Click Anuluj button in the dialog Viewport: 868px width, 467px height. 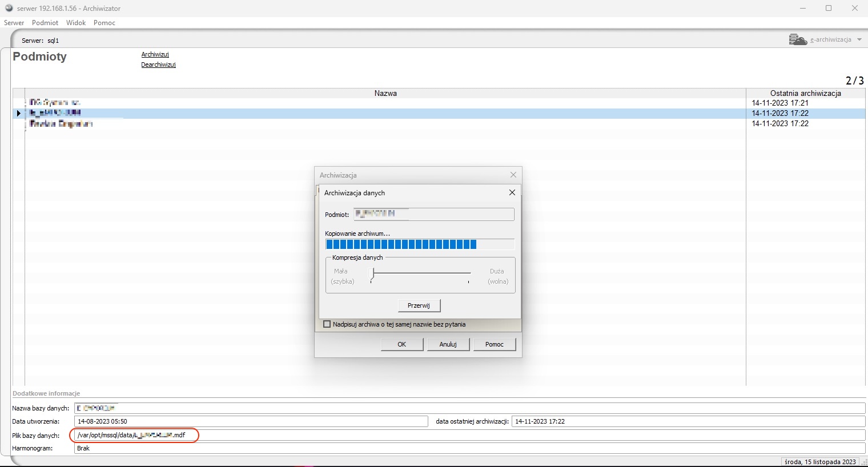(448, 344)
